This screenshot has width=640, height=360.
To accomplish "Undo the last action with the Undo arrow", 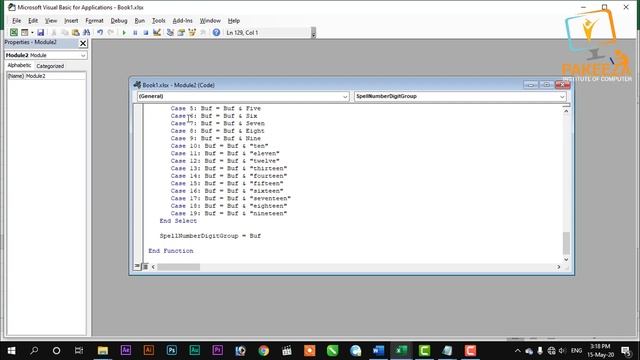I will [100, 32].
